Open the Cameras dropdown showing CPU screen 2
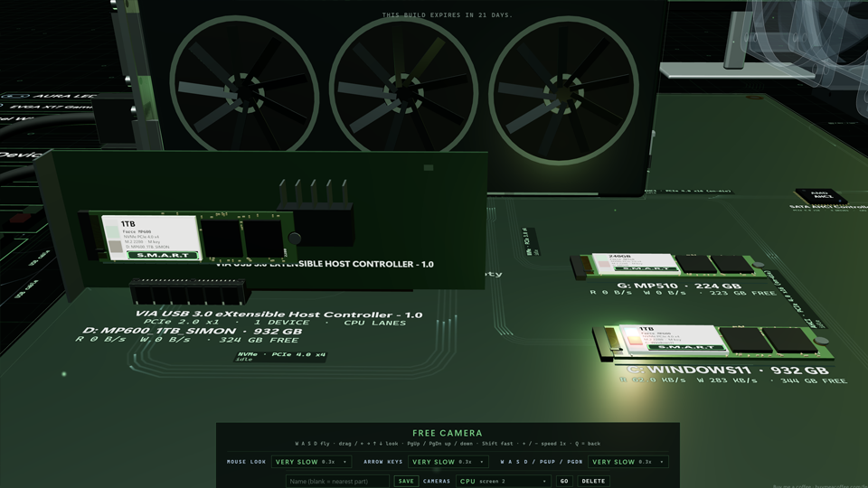868x488 pixels. coord(504,482)
